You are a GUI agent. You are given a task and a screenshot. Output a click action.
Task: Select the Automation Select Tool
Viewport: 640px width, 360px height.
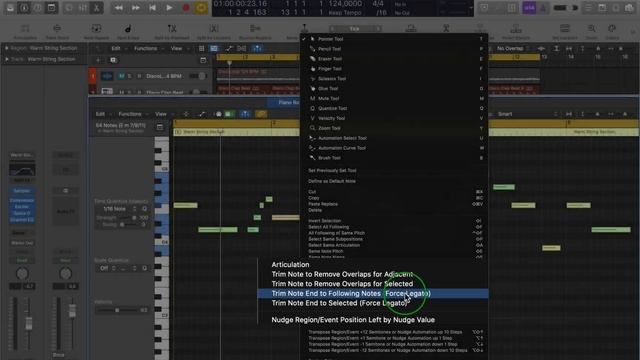394,138
